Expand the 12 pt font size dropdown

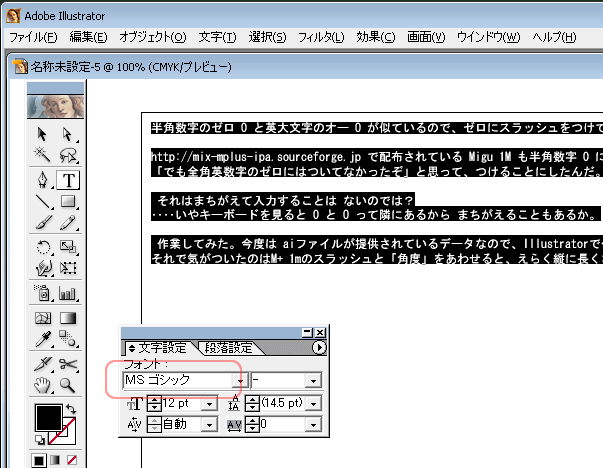210,404
